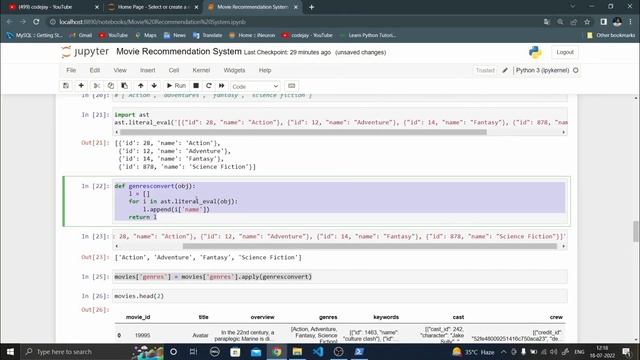Click the Trusted notebook indicator

[x=485, y=70]
